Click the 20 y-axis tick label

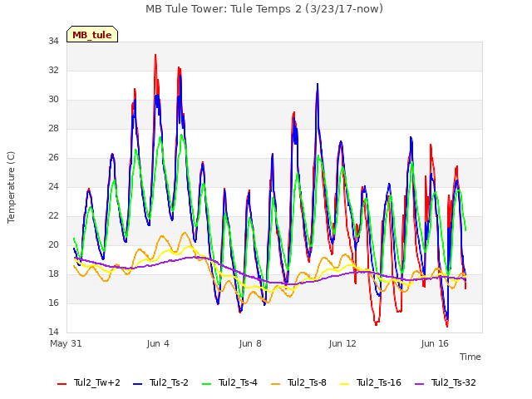click(53, 245)
